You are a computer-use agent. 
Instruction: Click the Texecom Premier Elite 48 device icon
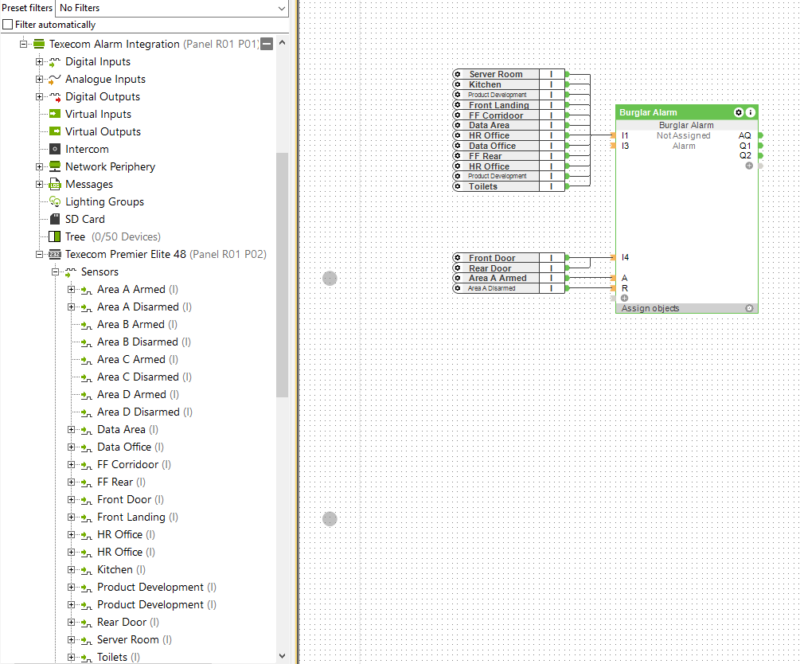55,254
